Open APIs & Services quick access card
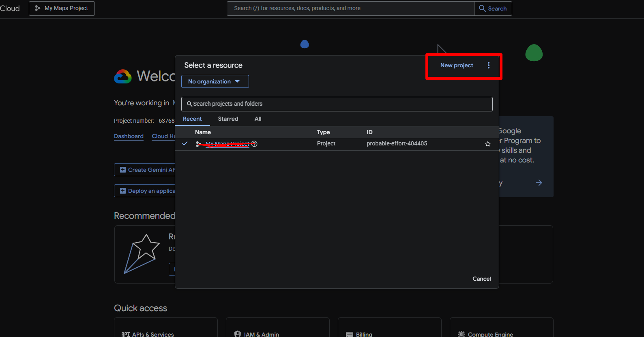 [165, 327]
